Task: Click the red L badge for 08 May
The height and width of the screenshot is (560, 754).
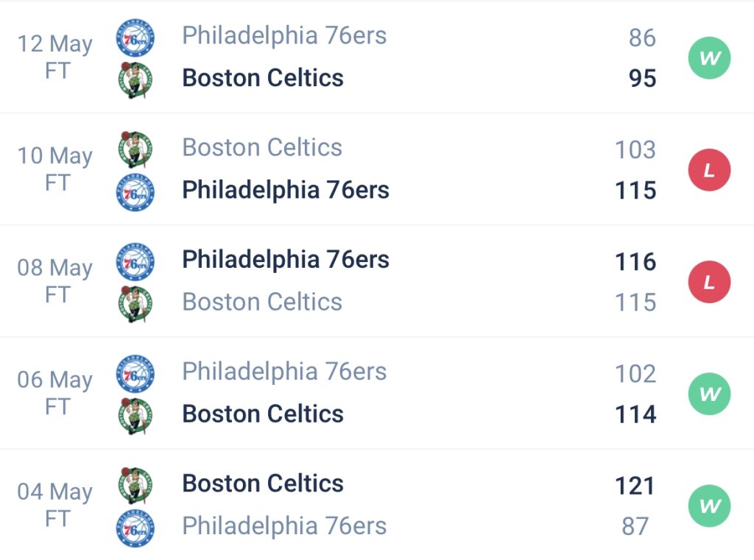Action: click(x=709, y=282)
